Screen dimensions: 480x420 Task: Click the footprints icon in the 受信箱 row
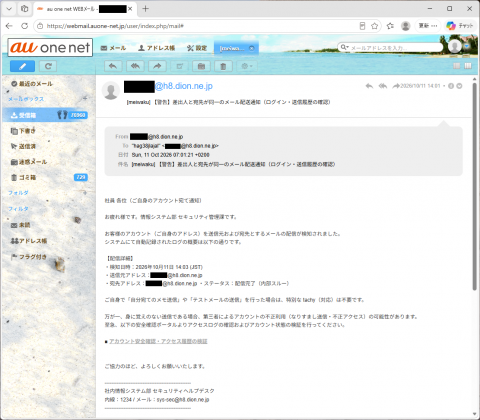pyautogui.click(x=62, y=115)
